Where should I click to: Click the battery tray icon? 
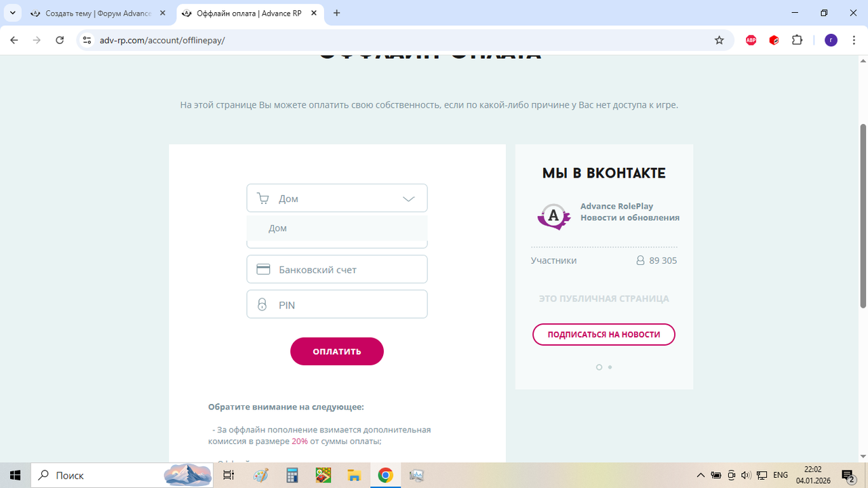pyautogui.click(x=716, y=475)
